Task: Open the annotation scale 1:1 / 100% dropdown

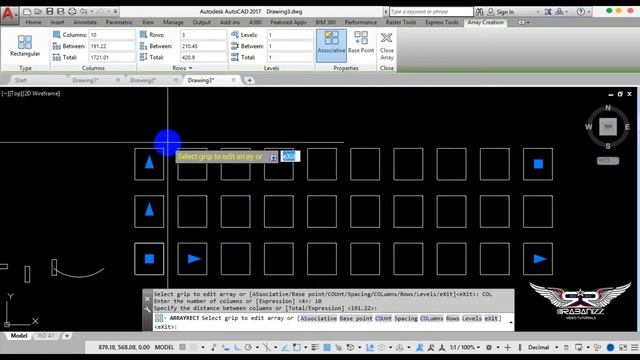Action: [464, 347]
